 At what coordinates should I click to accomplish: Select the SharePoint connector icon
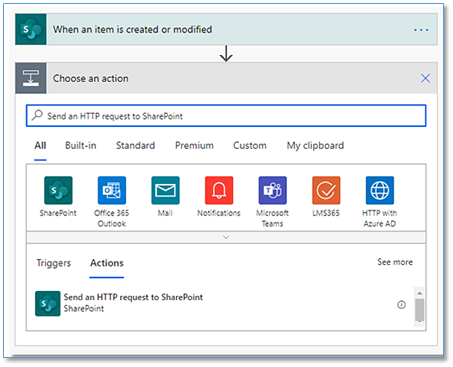coord(58,190)
